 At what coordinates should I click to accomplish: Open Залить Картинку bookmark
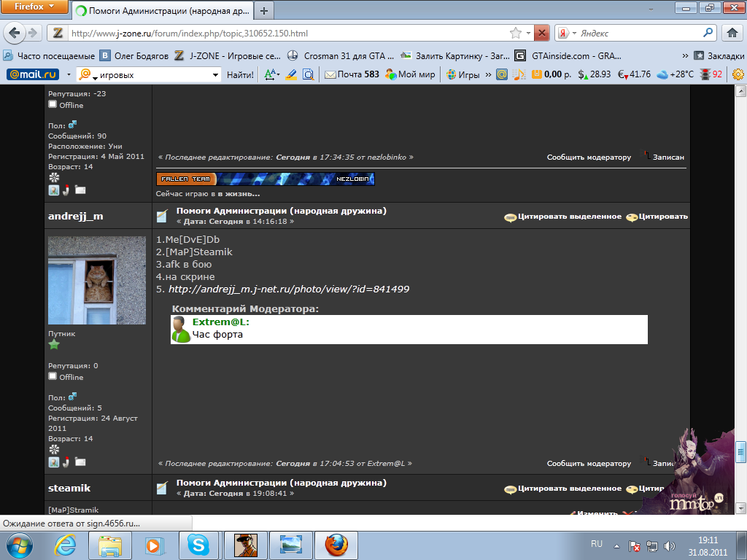tap(455, 55)
